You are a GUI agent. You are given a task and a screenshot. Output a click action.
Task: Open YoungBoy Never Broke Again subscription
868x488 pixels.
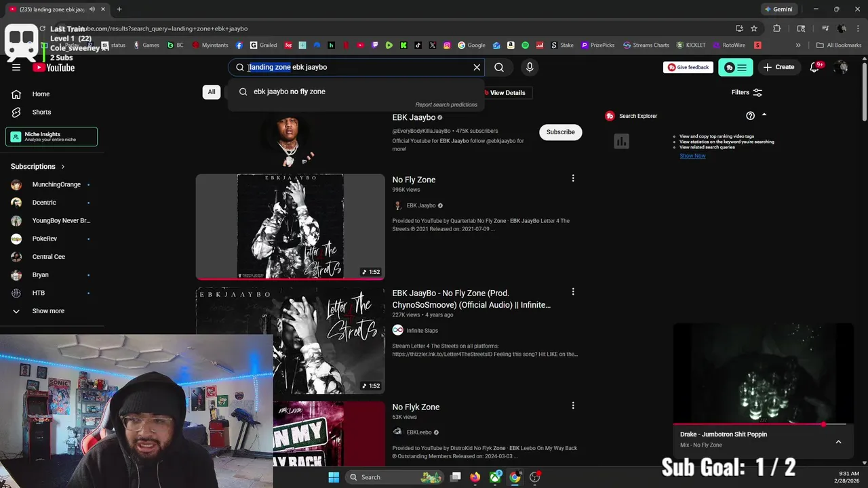[52, 220]
